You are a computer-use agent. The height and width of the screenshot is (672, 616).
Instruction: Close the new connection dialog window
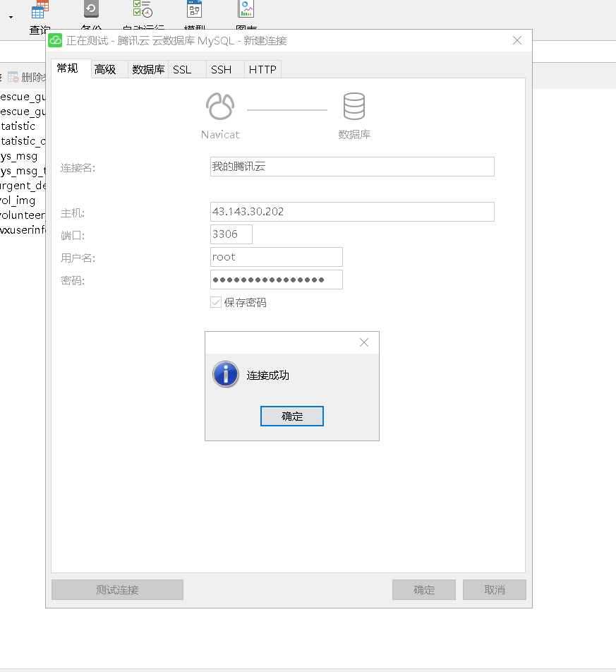point(517,40)
